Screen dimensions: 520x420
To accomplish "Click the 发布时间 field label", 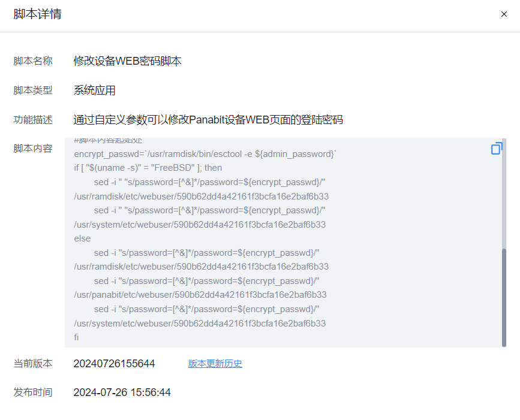I will tap(32, 392).
